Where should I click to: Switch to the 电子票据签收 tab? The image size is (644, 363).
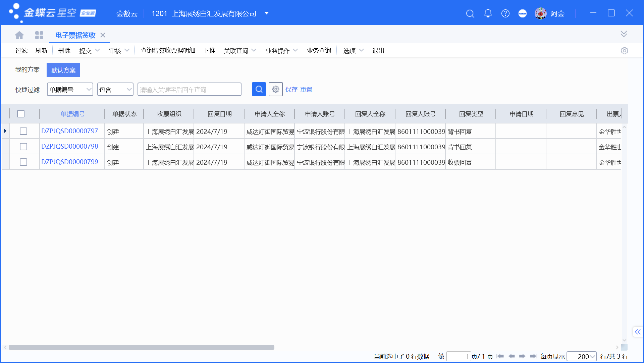pos(75,35)
